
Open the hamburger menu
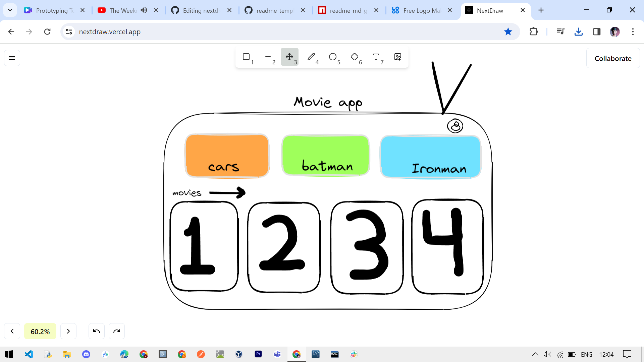point(12,58)
